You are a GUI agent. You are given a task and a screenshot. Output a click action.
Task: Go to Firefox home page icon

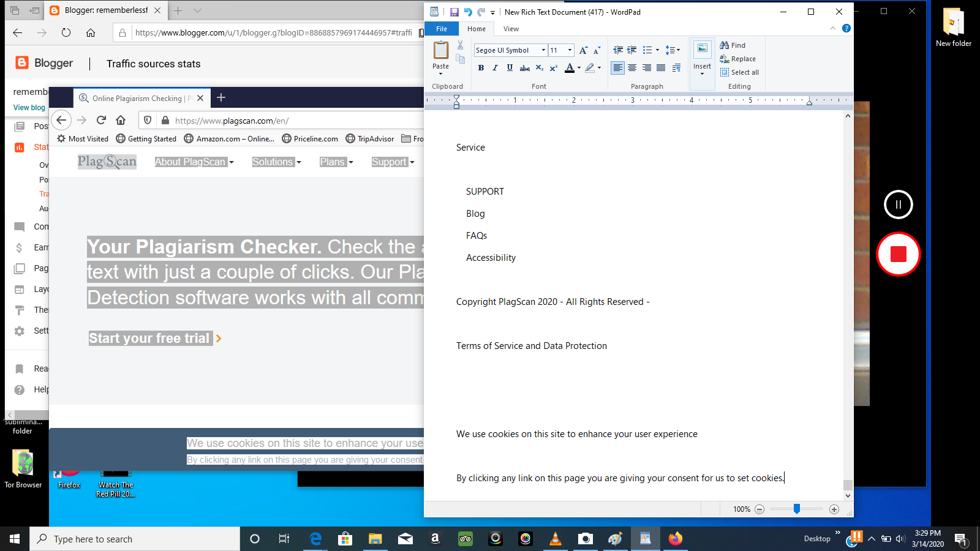(x=121, y=120)
